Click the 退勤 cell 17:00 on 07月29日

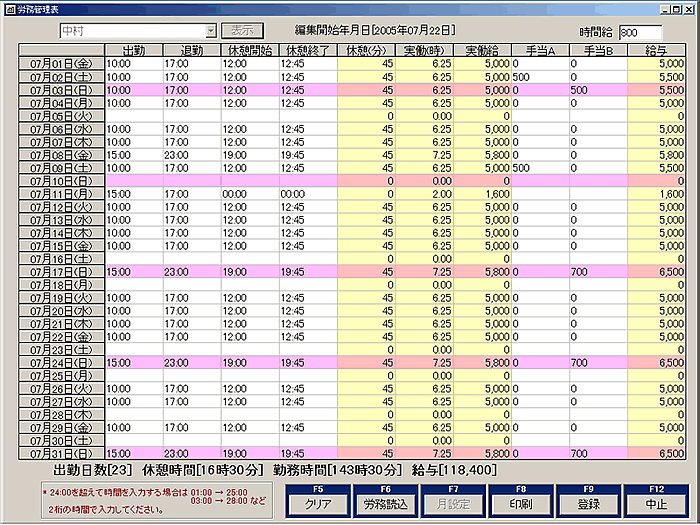point(192,427)
